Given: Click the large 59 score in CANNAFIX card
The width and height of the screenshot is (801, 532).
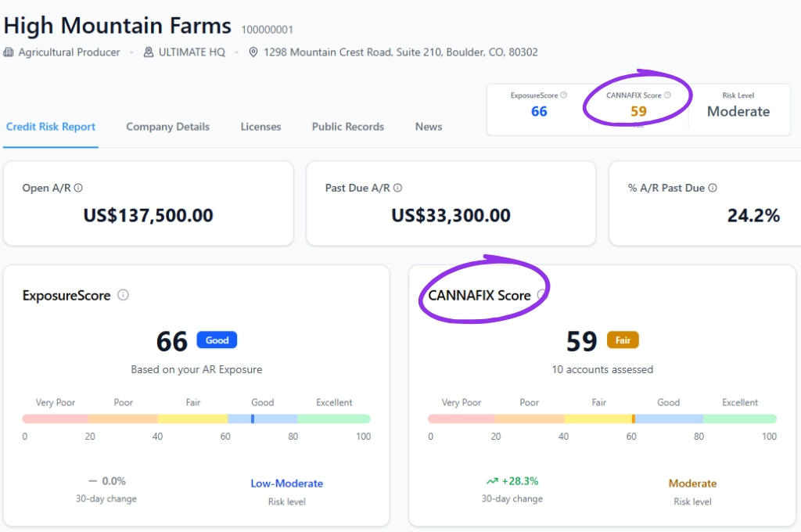Looking at the screenshot, I should (x=582, y=341).
